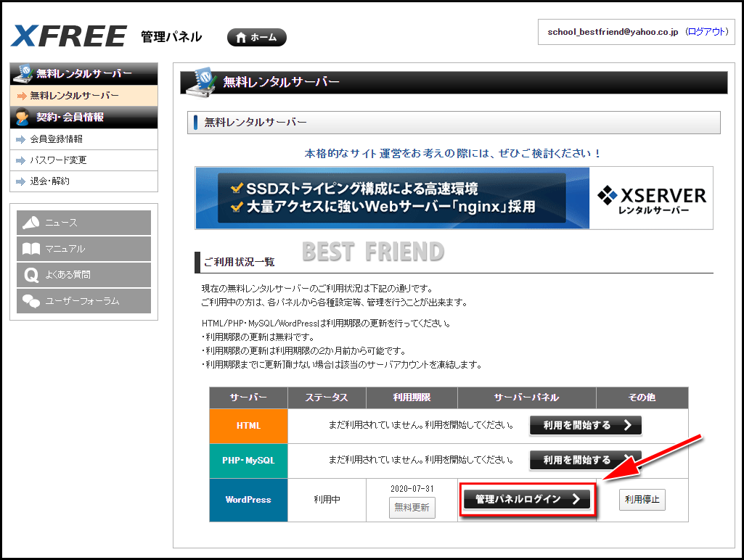Click the 利用期限 column header
Screen dimensions: 744x560
(x=412, y=398)
